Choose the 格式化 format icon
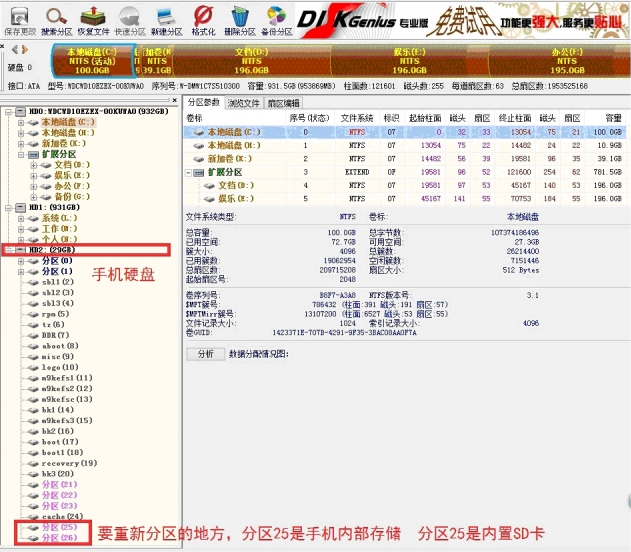631x552 pixels. pyautogui.click(x=203, y=21)
